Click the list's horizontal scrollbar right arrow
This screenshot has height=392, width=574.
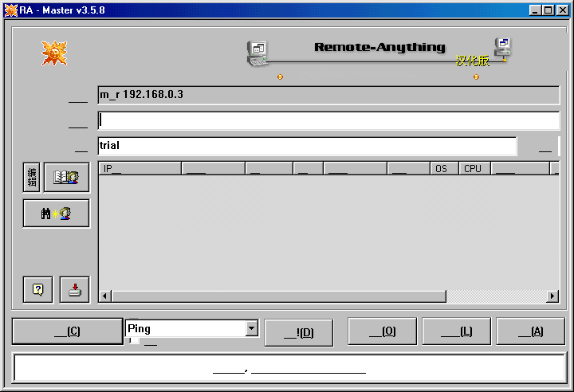coord(552,296)
